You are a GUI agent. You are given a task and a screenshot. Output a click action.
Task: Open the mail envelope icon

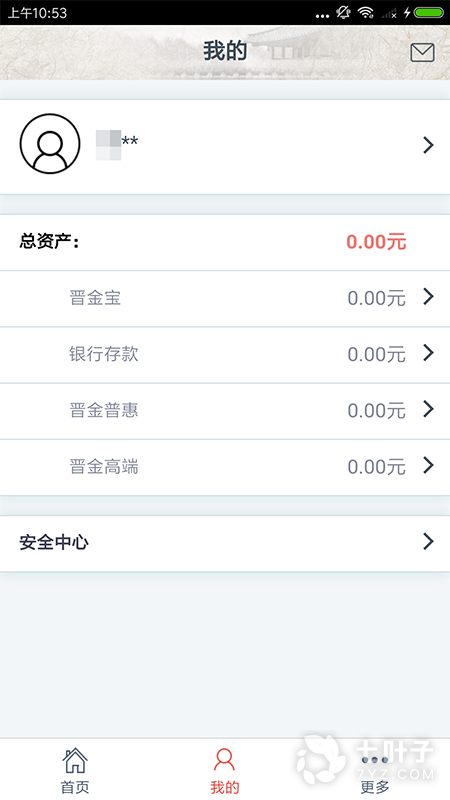(422, 53)
